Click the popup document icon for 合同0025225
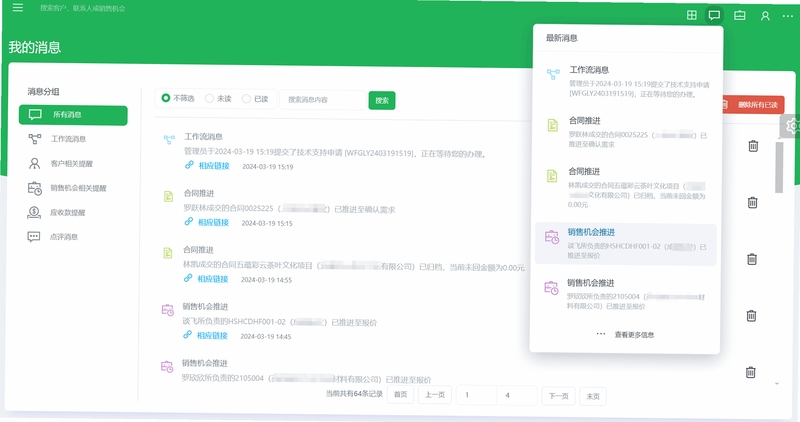Viewport: 800px width, 422px height. tap(553, 125)
